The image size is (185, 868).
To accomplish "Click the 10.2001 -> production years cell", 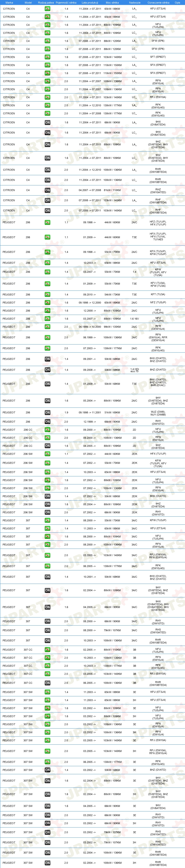I will [x=89, y=577].
